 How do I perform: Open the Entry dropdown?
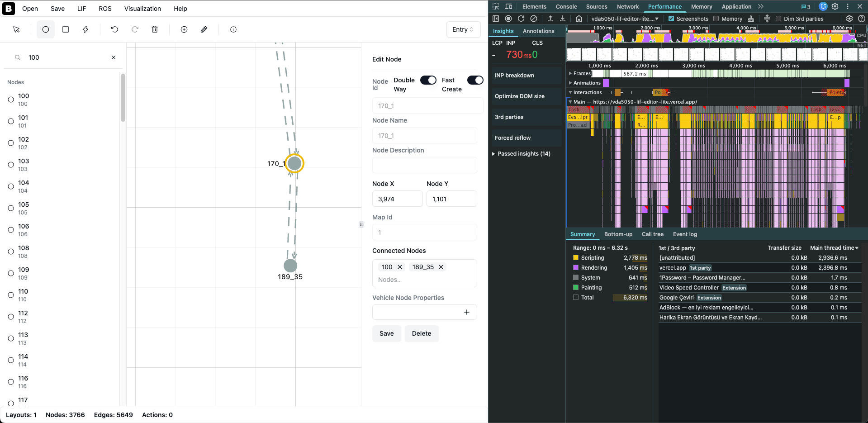(x=463, y=29)
